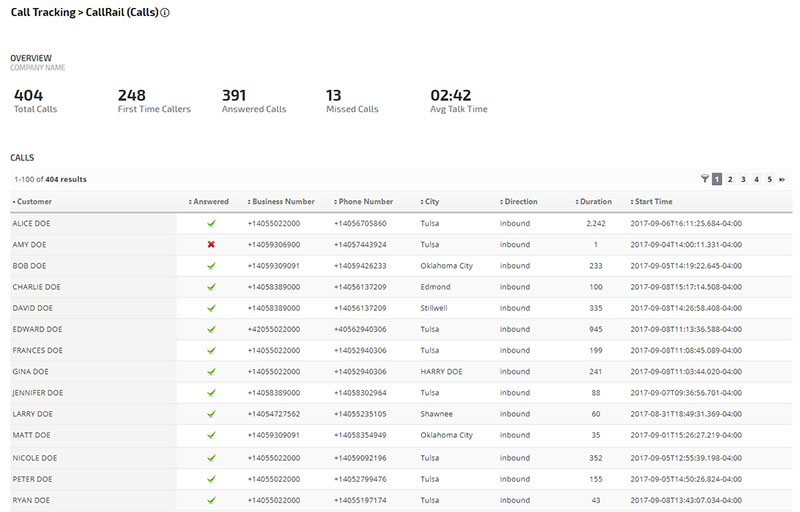This screenshot has width=800, height=512.
Task: Click the info icon beside CallRail (Calls)
Action: click(165, 13)
